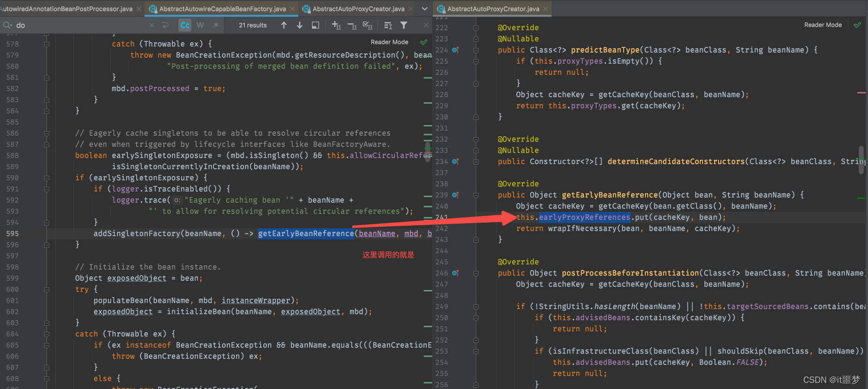Close left pane AbstractAutoProxyCreator.java tab

click(411, 9)
